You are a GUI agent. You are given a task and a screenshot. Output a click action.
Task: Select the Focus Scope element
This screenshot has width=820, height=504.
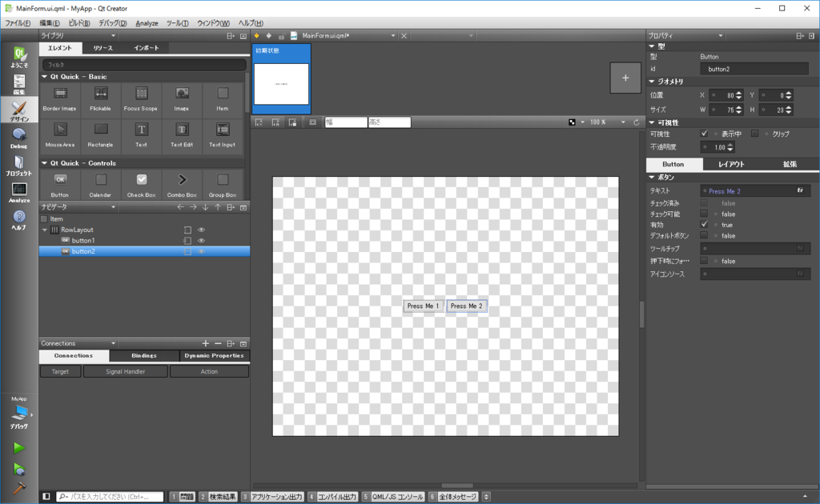[x=141, y=98]
